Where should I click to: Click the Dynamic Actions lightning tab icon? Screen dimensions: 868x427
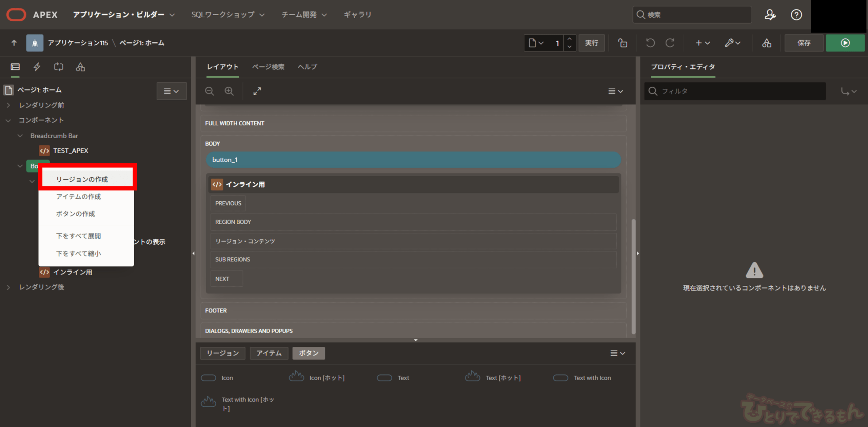37,67
